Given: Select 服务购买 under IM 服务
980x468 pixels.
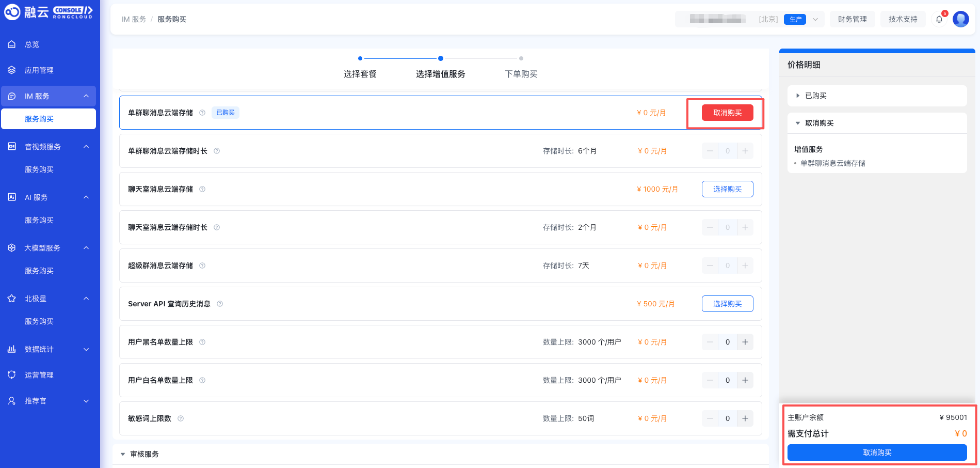Looking at the screenshot, I should coord(49,119).
